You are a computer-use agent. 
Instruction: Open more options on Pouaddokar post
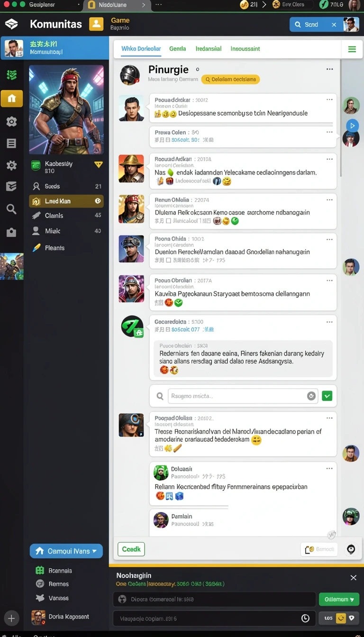coord(329,100)
